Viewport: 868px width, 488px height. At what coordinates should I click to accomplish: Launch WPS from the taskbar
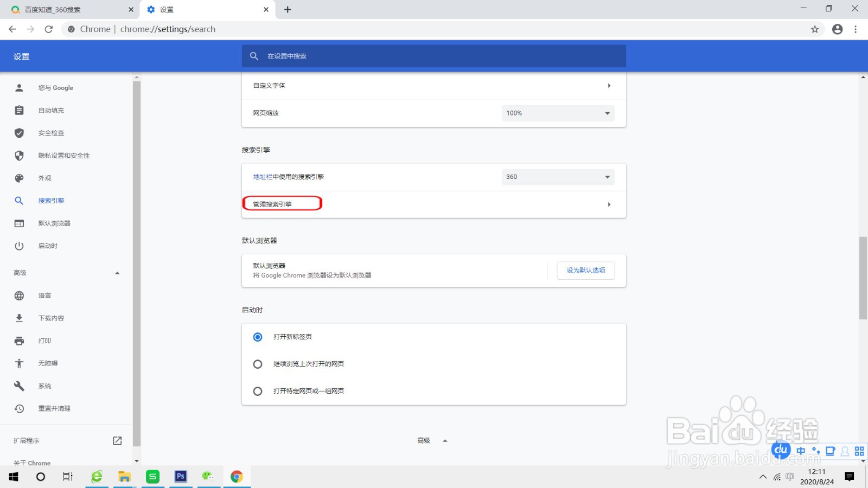[153, 477]
